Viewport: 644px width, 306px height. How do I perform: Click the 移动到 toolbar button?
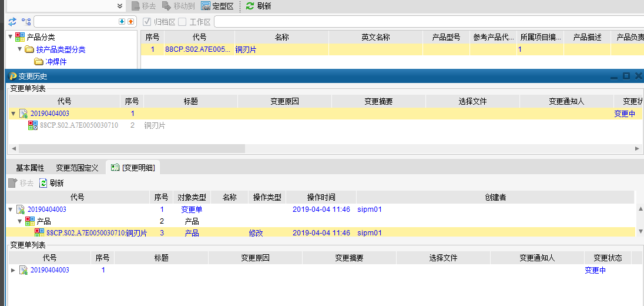tap(178, 6)
